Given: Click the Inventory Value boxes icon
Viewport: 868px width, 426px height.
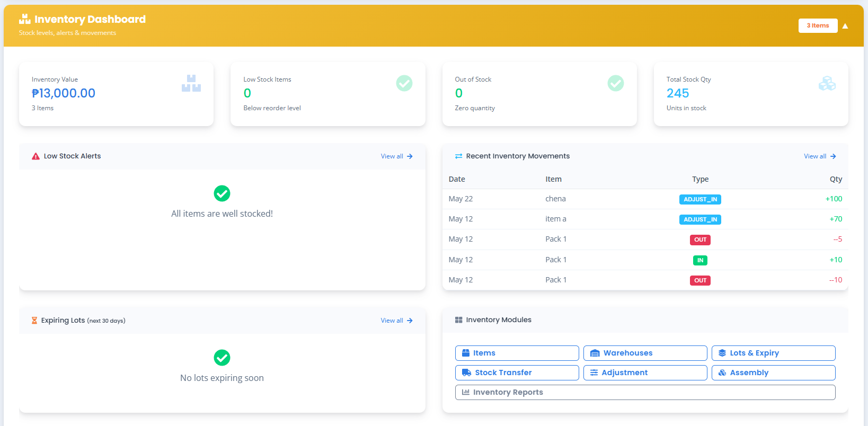Looking at the screenshot, I should [191, 83].
